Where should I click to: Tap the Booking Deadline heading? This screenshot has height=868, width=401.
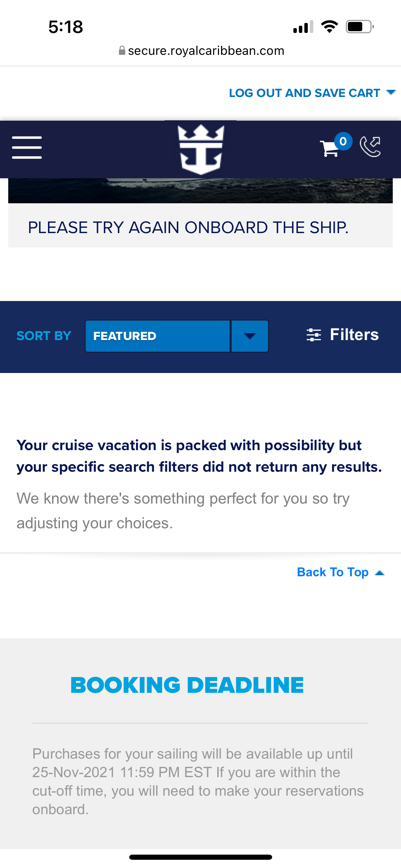[x=187, y=685]
